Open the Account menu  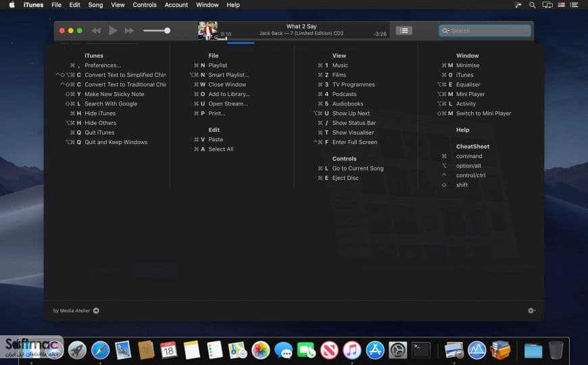pos(176,5)
